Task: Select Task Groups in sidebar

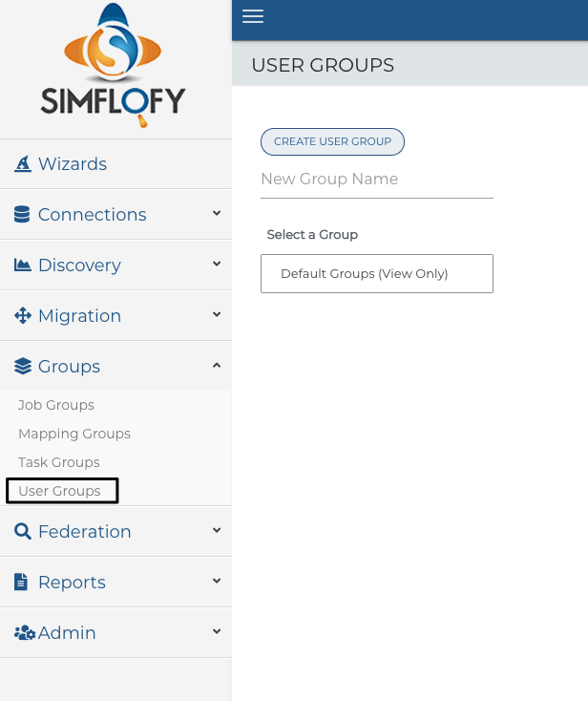Action: 59,462
